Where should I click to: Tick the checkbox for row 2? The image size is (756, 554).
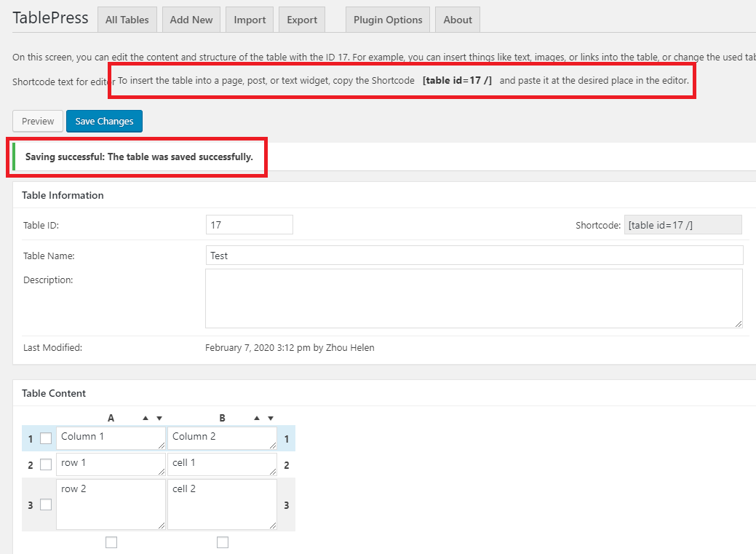click(46, 464)
